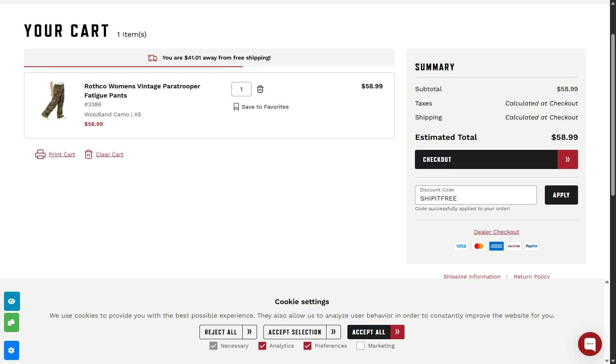Click the Clear Cart link
Screen dimensions: 616x364
(110, 155)
